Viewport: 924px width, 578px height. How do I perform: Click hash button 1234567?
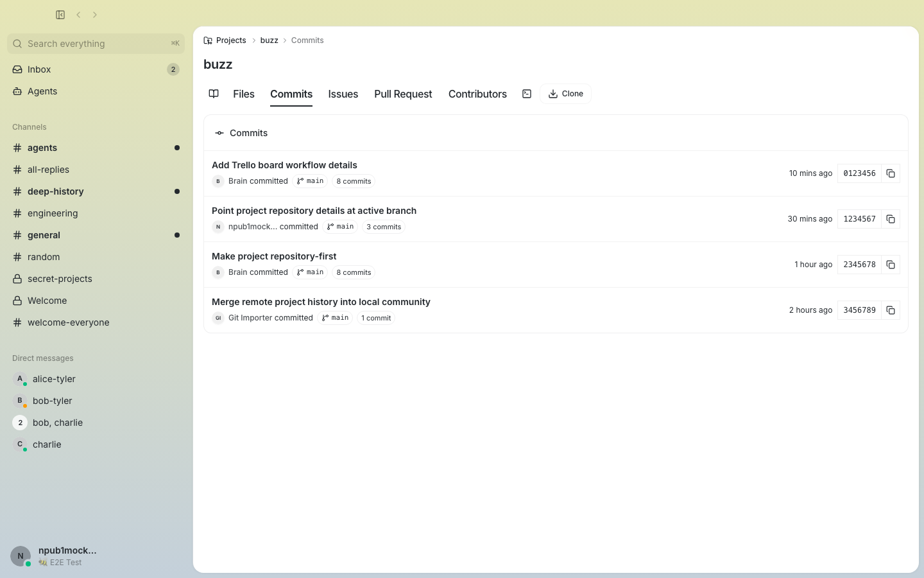(x=859, y=219)
